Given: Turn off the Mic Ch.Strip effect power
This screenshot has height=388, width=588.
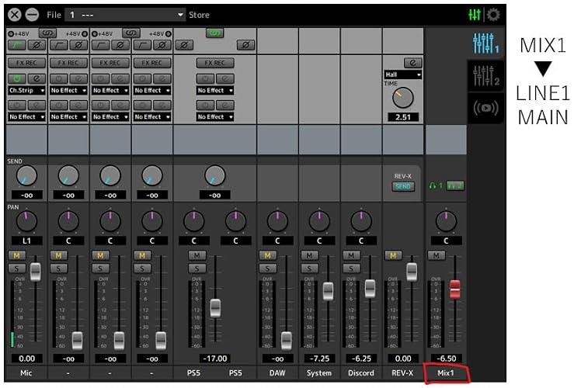Looking at the screenshot, I should coord(17,78).
